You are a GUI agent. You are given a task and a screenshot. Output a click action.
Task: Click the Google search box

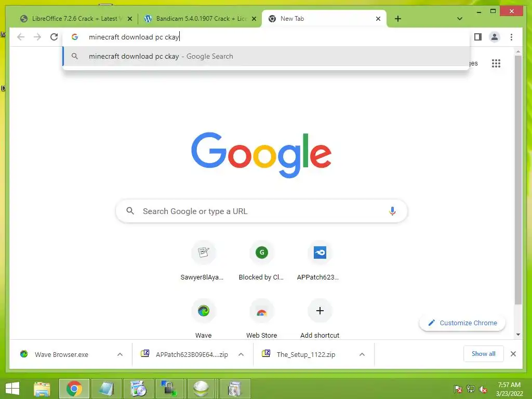[x=261, y=211]
